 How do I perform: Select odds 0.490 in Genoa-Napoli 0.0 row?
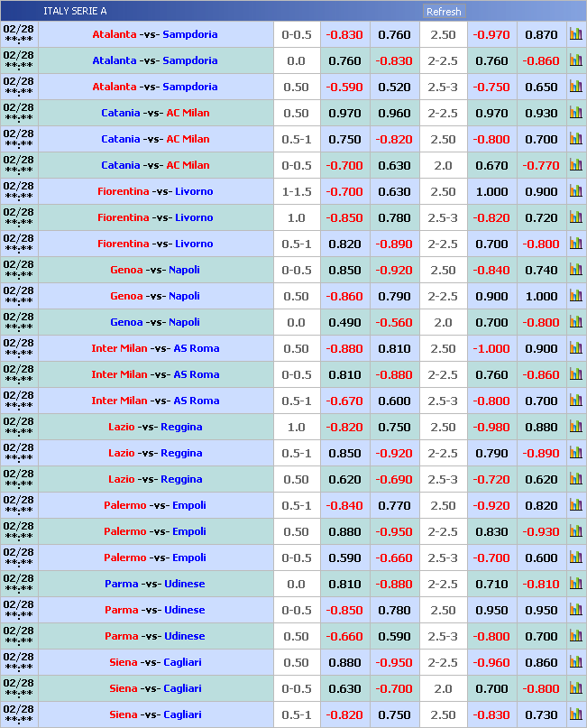pos(344,322)
